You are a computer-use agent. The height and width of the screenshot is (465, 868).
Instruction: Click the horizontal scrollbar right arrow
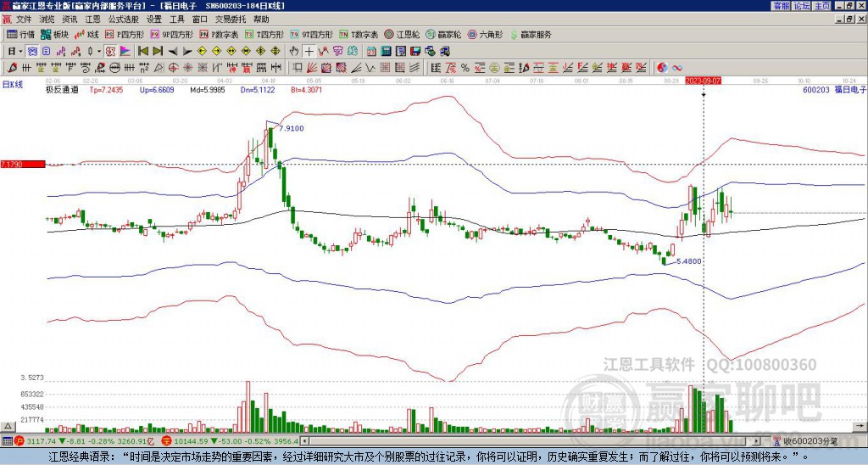757,441
